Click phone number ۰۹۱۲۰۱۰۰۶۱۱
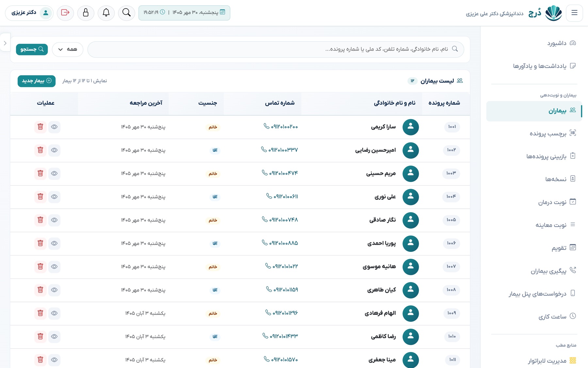The height and width of the screenshot is (368, 588). coord(286,197)
